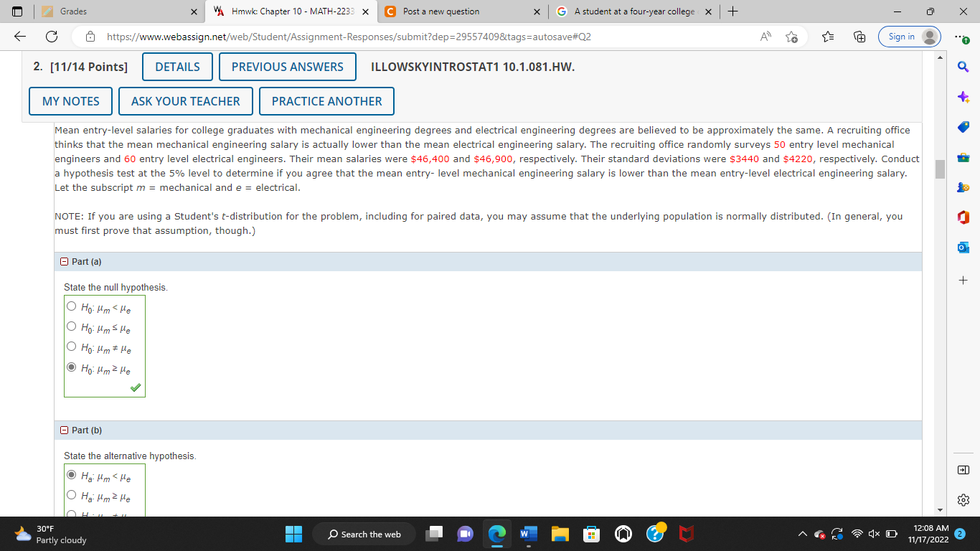Open the notification center badge
980x551 pixels.
coord(961,534)
